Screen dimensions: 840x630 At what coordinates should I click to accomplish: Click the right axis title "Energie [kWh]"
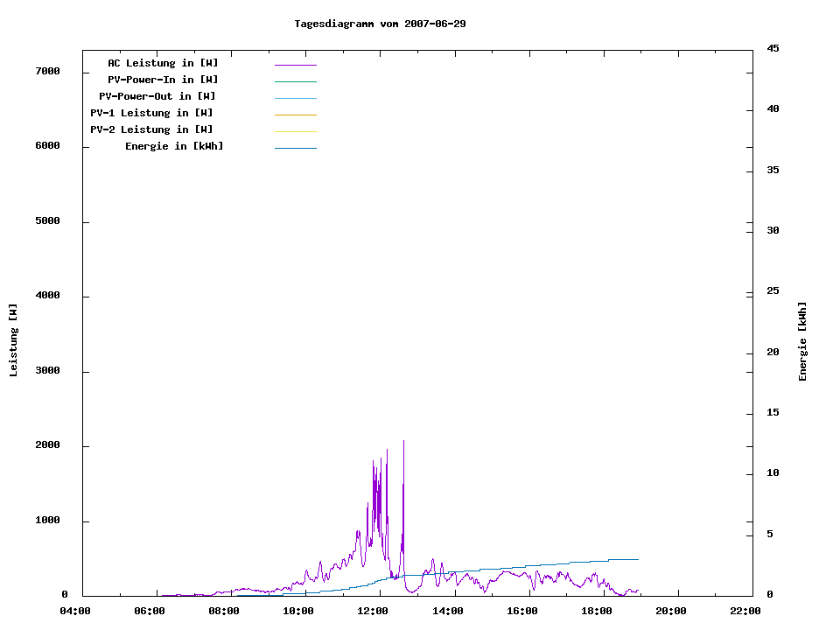tap(802, 341)
